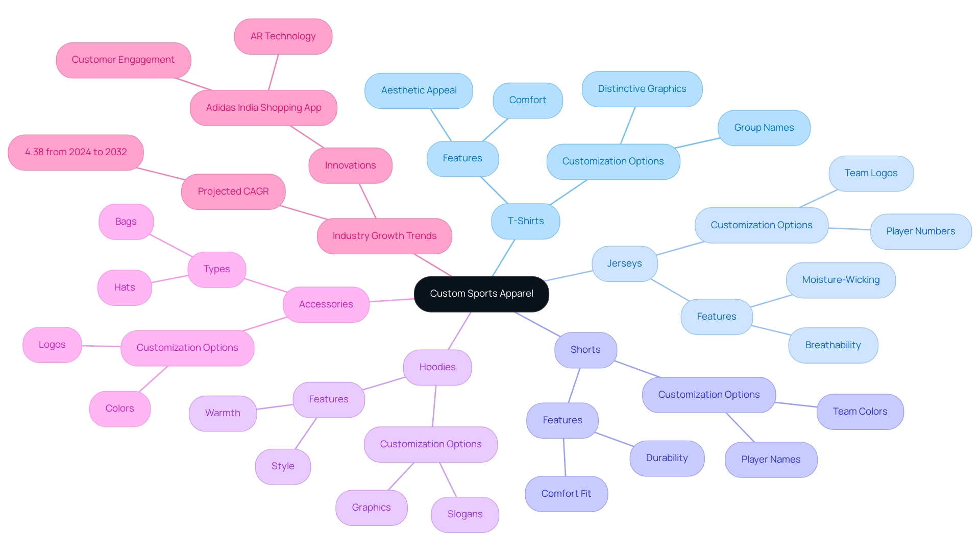Select the T-Shirts branch node
980x553 pixels.
point(525,221)
